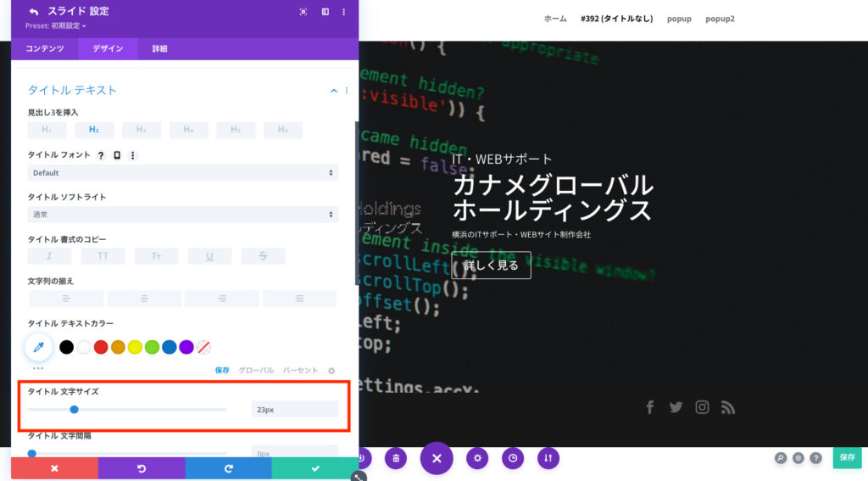Click the blue redo button
This screenshot has width=868, height=481.
click(228, 469)
